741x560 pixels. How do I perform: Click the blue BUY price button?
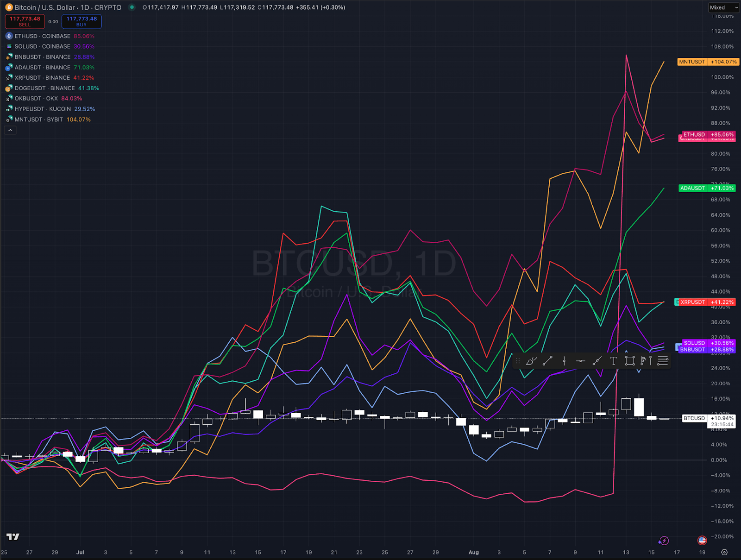(82, 21)
